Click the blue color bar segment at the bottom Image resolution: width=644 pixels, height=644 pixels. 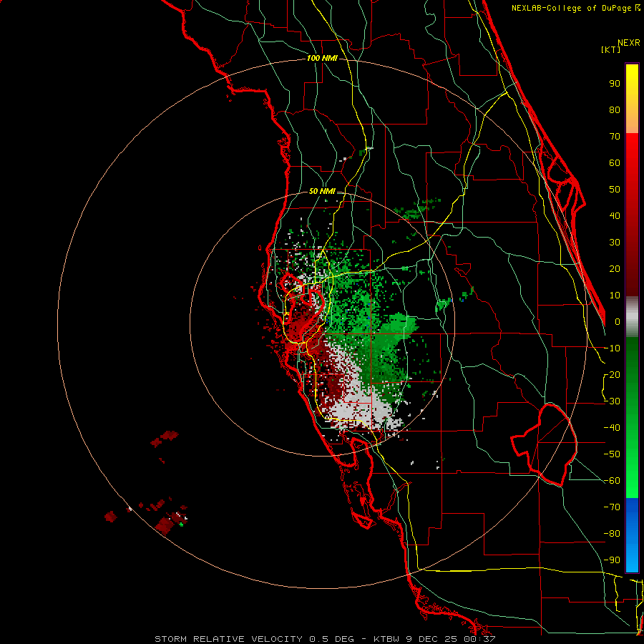(x=632, y=535)
